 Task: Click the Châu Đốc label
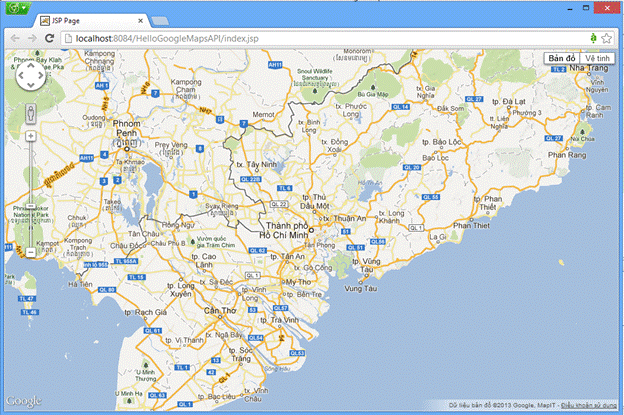tap(128, 245)
